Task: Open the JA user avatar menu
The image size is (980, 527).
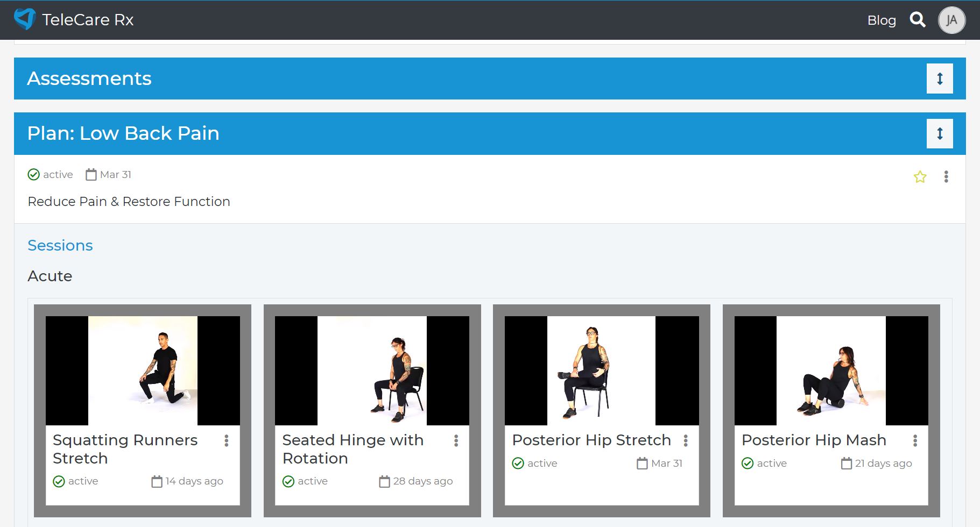Action: click(x=951, y=20)
